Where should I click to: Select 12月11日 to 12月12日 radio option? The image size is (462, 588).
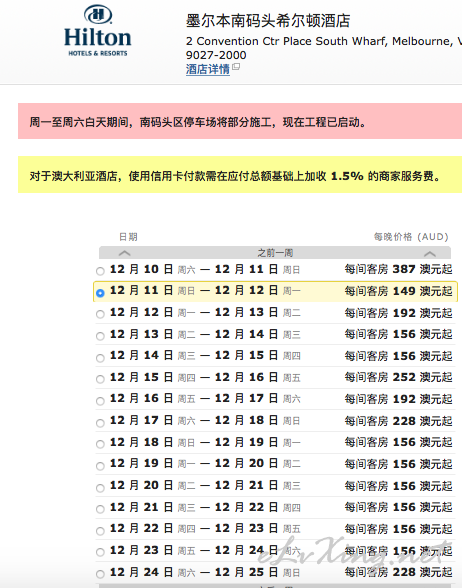click(100, 292)
